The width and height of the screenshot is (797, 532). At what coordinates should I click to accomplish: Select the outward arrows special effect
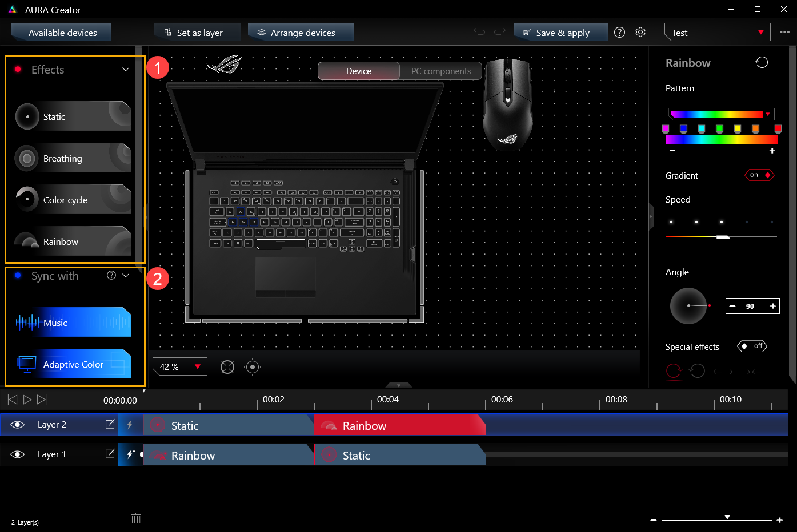click(723, 372)
